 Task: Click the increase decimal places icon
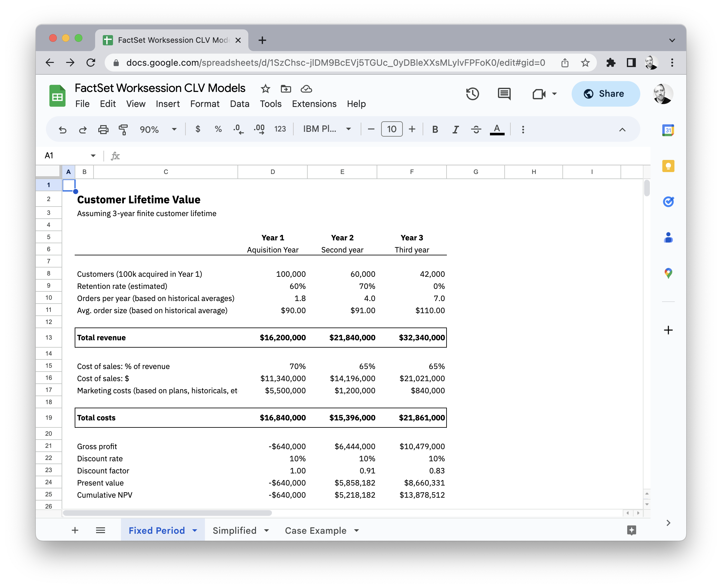pos(259,129)
